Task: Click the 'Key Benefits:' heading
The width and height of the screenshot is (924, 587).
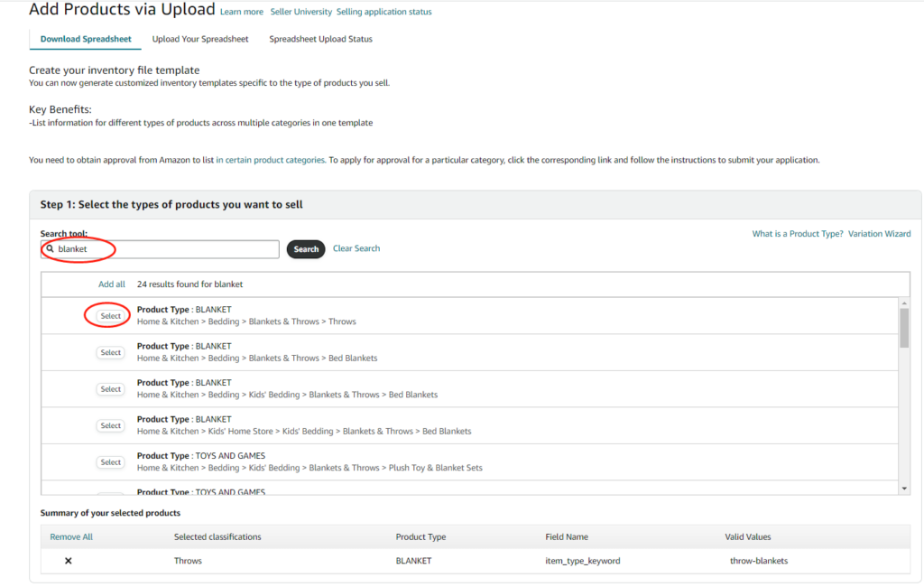Action: (60, 110)
